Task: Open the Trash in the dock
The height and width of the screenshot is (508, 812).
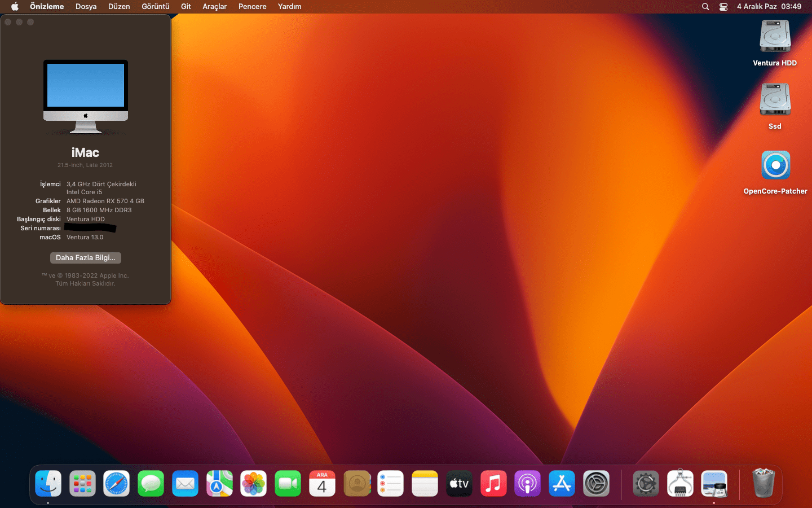Action: coord(764,484)
